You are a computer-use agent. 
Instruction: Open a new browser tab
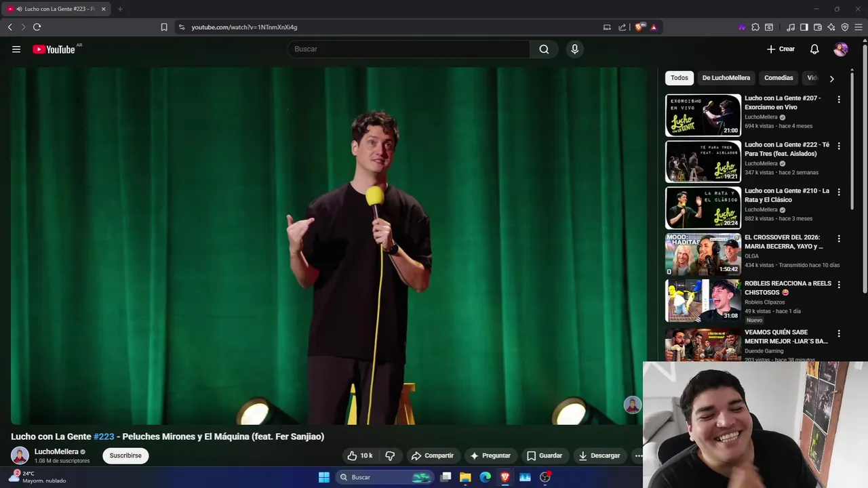(x=120, y=9)
